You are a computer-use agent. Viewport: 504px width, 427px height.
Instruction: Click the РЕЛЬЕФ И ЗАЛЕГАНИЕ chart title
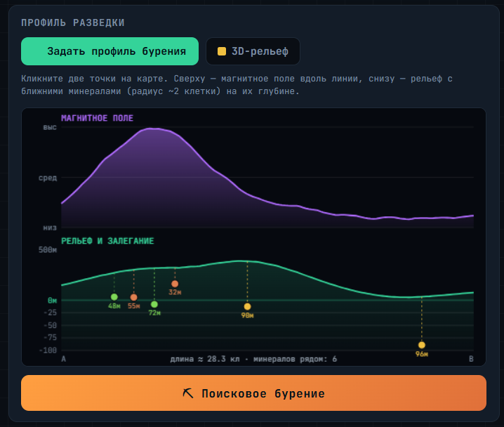(x=107, y=241)
